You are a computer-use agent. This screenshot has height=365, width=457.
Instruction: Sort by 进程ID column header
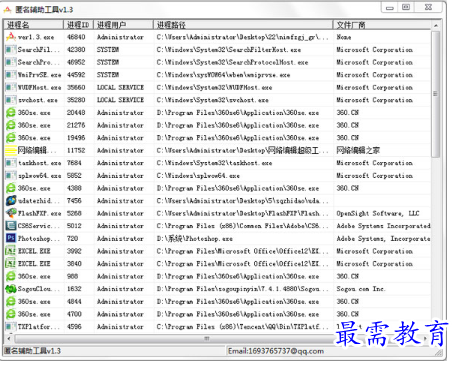point(79,25)
